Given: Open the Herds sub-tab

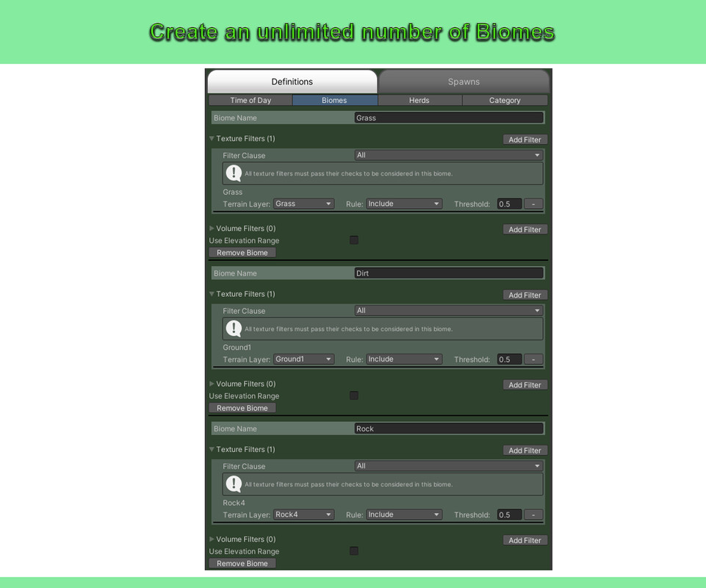Looking at the screenshot, I should (x=419, y=100).
